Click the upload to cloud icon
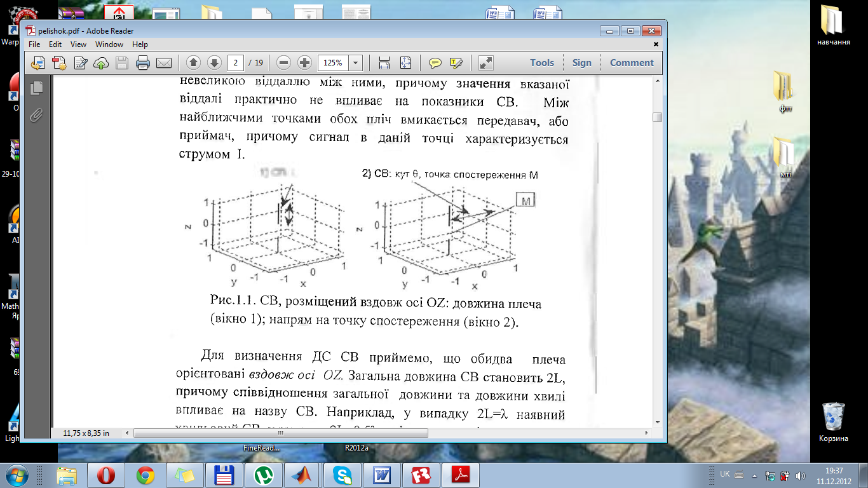This screenshot has height=488, width=868. [101, 63]
